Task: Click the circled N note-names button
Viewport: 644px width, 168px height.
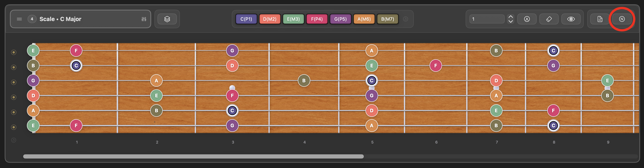Action: coord(622,19)
